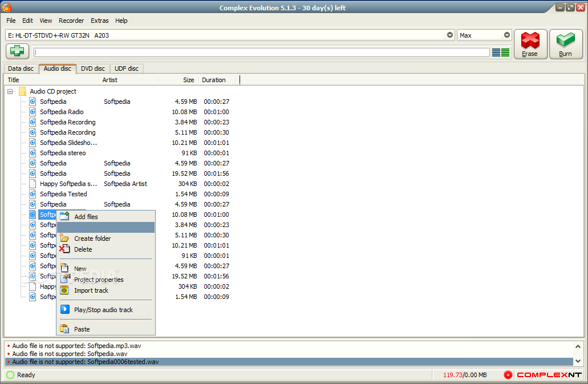Click the app icon in the title bar

7,7
